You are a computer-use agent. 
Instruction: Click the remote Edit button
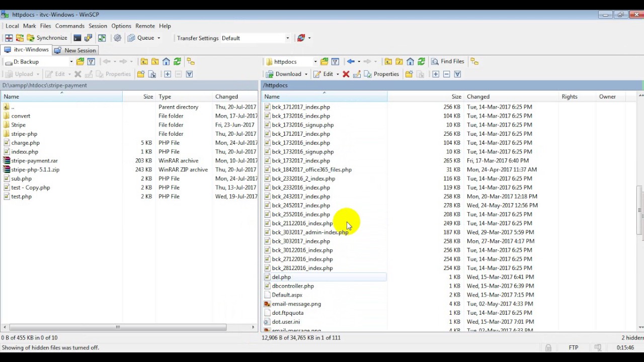[x=324, y=74]
